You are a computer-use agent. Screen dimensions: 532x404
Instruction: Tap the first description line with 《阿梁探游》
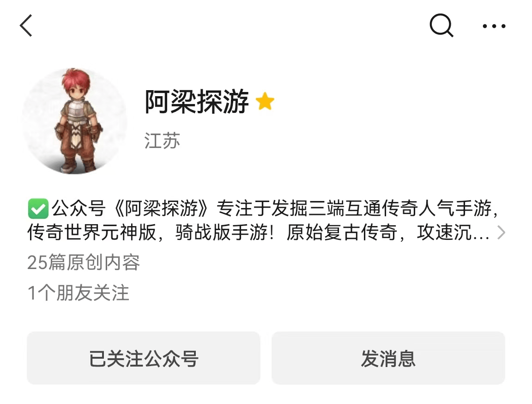(263, 208)
